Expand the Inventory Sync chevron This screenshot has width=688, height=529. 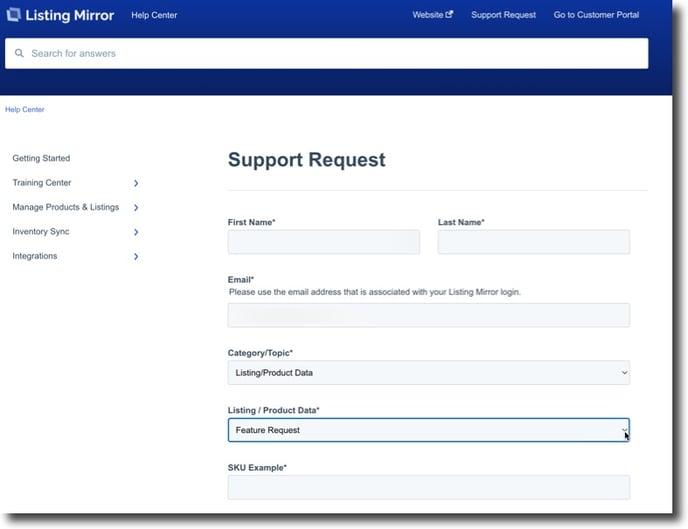pyautogui.click(x=136, y=232)
